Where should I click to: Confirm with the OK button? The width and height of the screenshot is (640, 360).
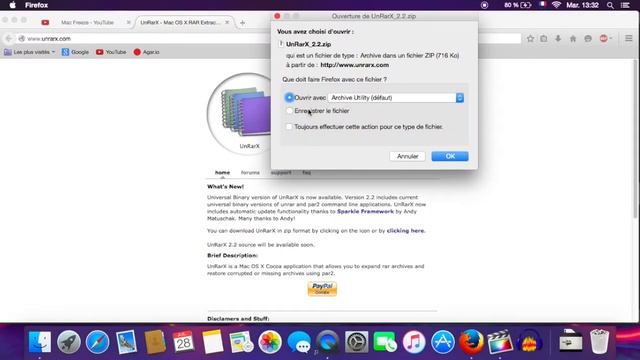[x=450, y=156]
